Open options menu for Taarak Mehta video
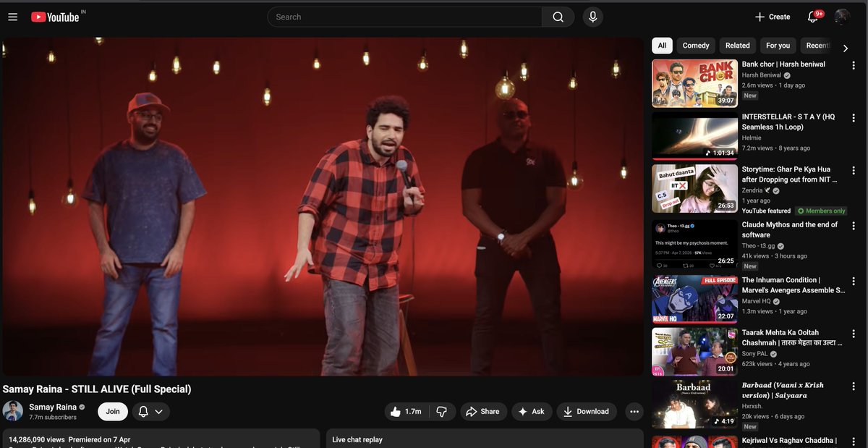868x448 pixels. [854, 334]
